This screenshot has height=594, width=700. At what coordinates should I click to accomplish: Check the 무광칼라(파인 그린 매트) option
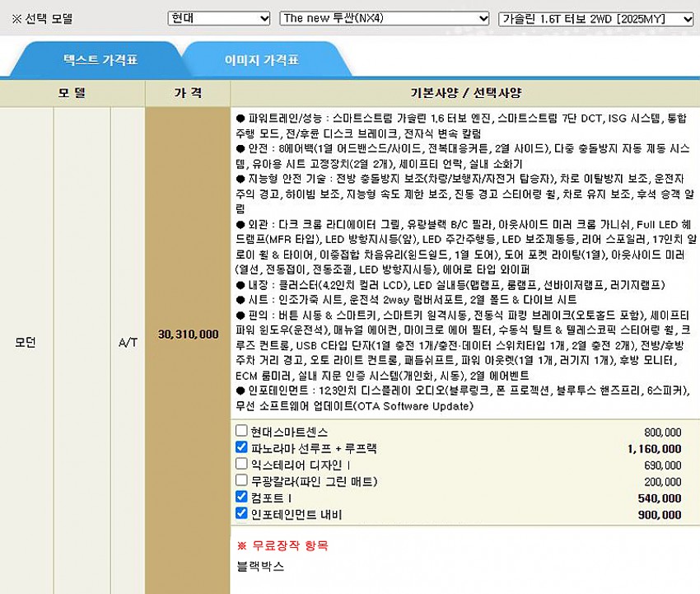[x=241, y=481]
